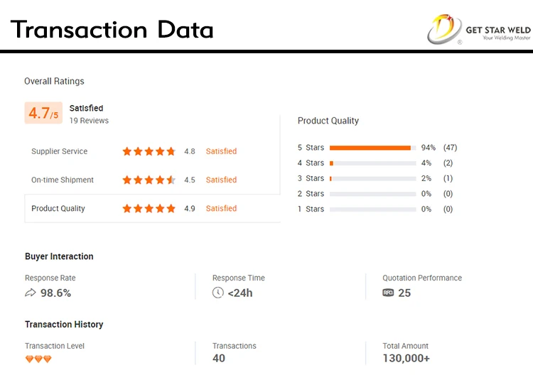Click the 4.7/5 overall rating badge

click(43, 113)
